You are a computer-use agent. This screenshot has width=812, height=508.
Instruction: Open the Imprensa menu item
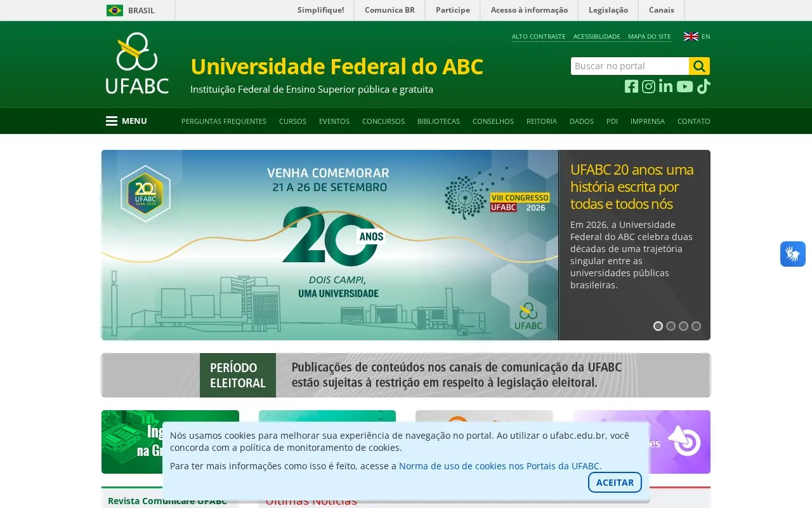648,121
